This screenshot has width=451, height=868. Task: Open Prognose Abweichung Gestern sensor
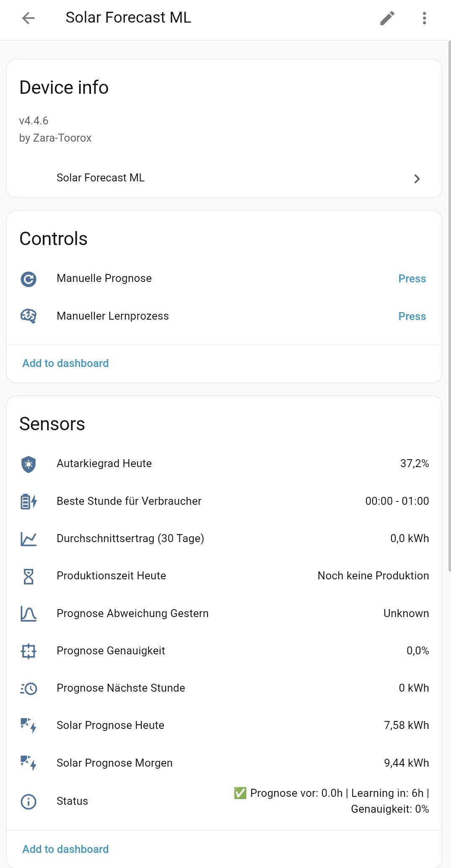[132, 613]
